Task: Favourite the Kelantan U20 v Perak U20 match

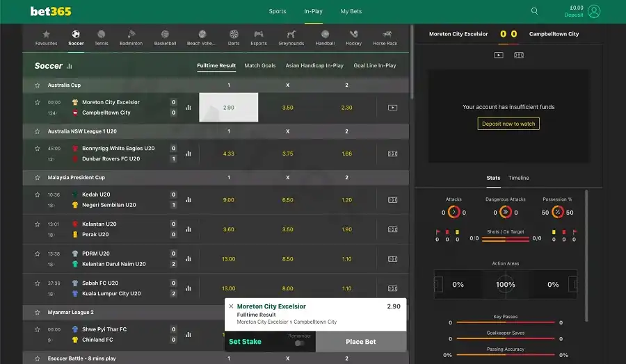Action: pyautogui.click(x=38, y=224)
